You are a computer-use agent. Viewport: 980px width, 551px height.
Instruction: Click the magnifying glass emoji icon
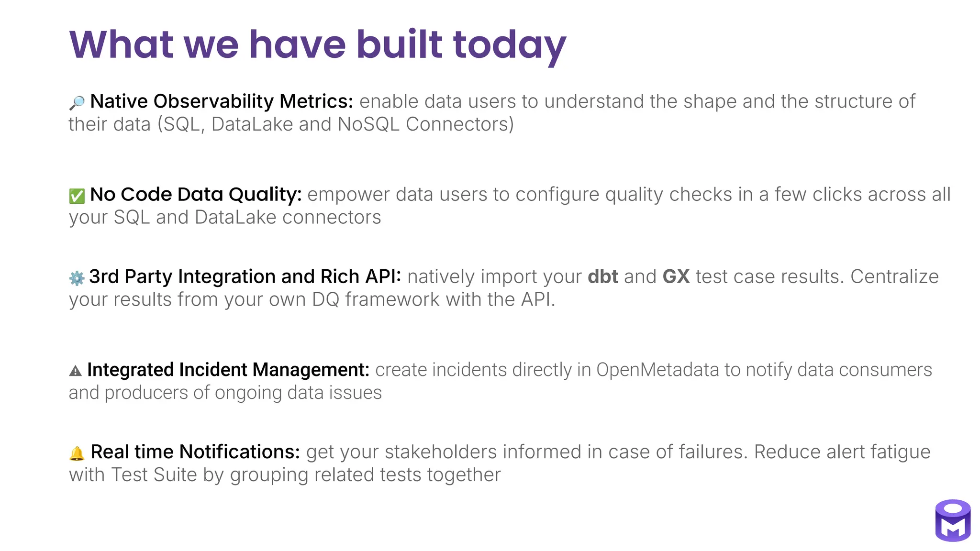click(x=77, y=102)
